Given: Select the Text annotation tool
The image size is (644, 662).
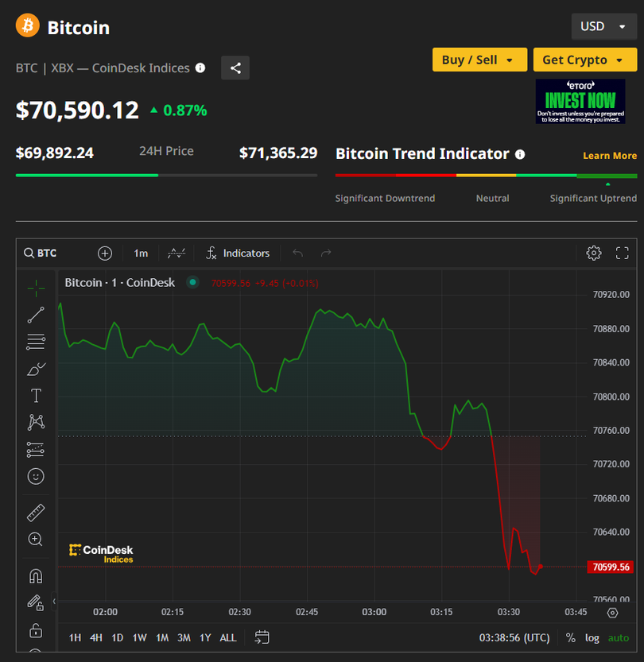Looking at the screenshot, I should [36, 395].
